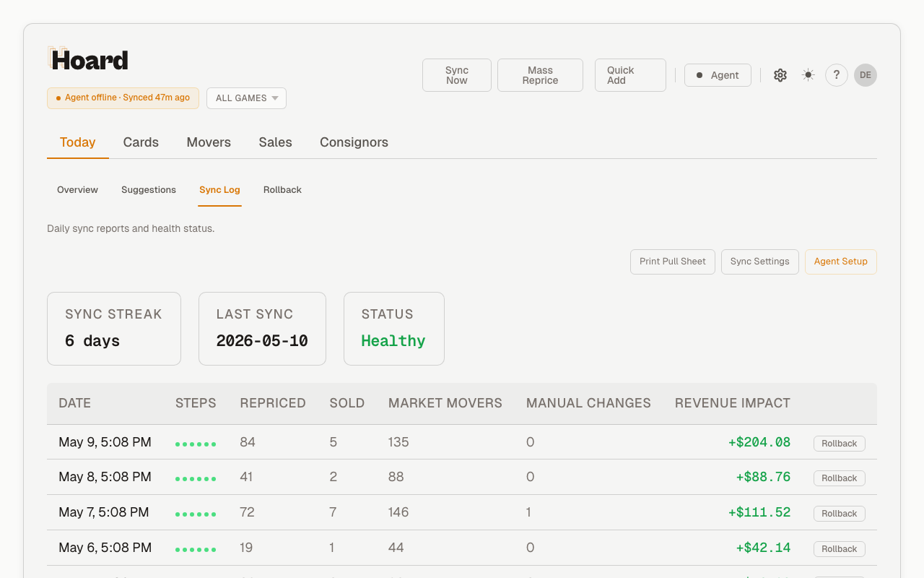Click the DATE column header

pyautogui.click(x=75, y=403)
